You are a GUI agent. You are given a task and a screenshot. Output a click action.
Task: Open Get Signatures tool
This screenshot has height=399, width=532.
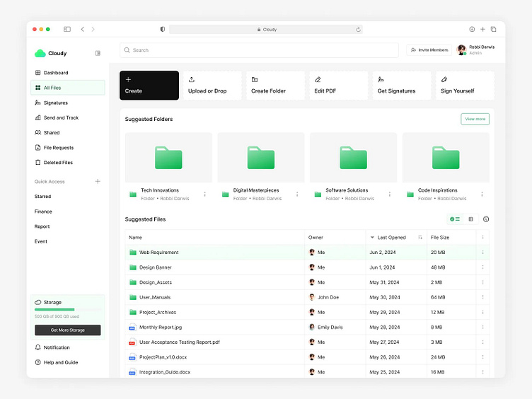click(x=402, y=86)
